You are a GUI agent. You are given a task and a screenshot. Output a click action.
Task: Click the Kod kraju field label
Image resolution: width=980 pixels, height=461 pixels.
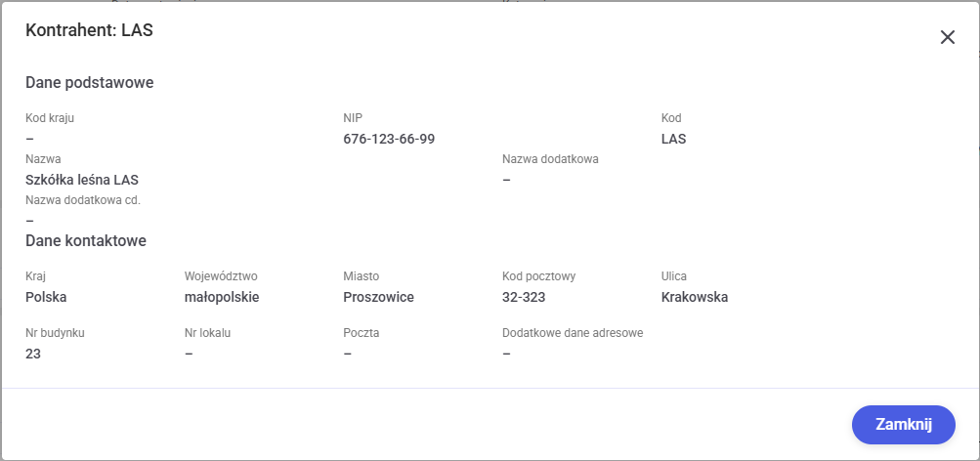tap(50, 118)
